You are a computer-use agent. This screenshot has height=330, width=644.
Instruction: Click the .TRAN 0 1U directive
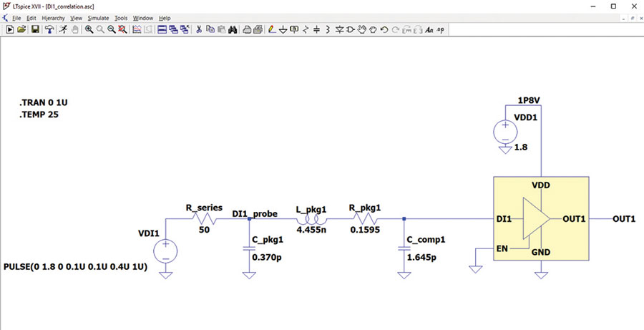pos(43,103)
